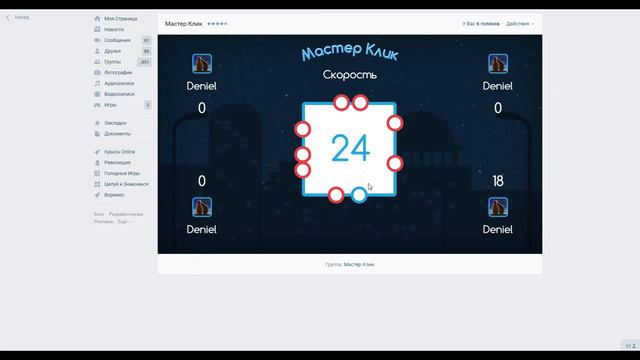Open the Блог footer link

99,214
